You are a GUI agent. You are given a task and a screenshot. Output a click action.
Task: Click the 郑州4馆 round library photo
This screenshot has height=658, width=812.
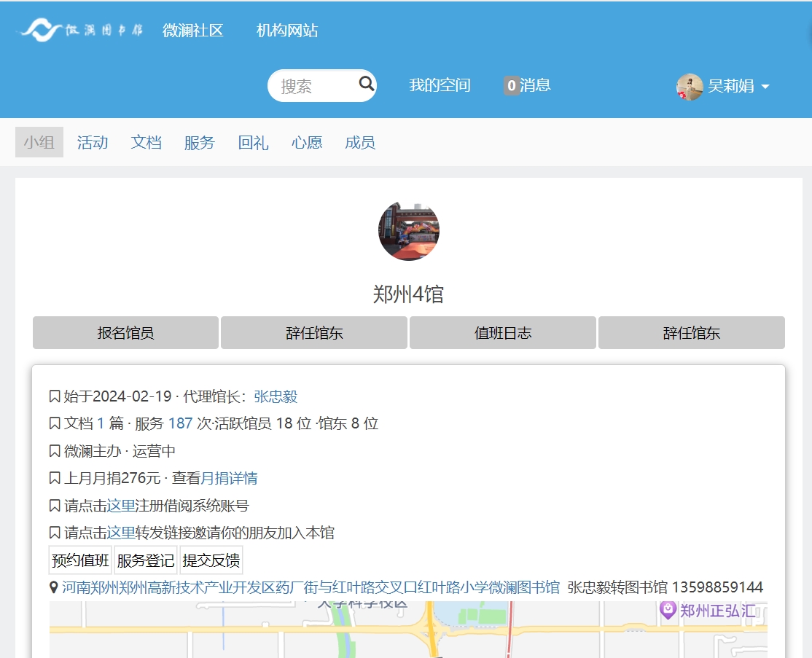coord(408,231)
